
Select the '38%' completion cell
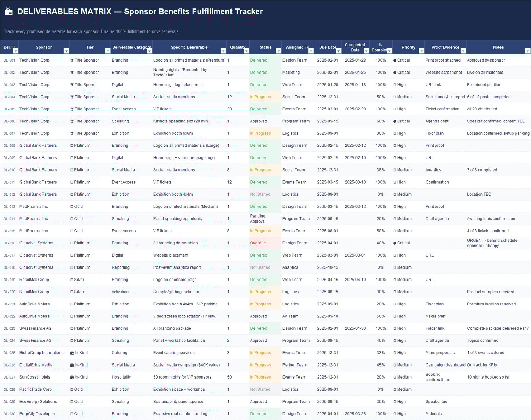381,170
